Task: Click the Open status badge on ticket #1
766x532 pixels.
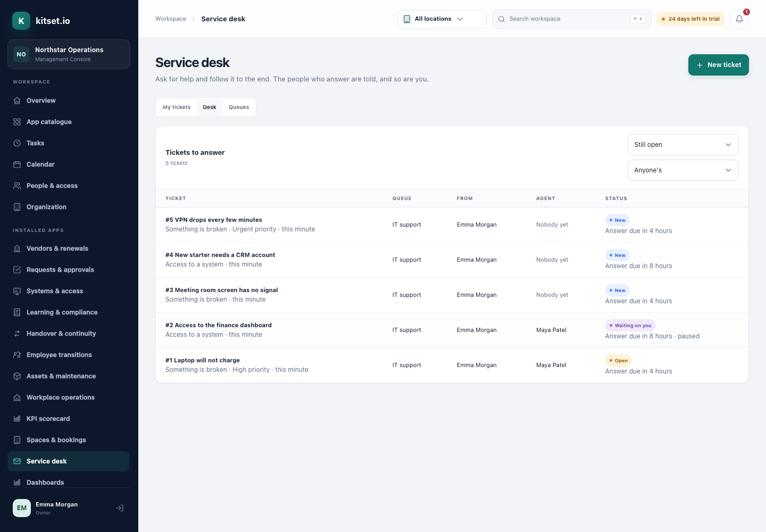Action: click(619, 361)
